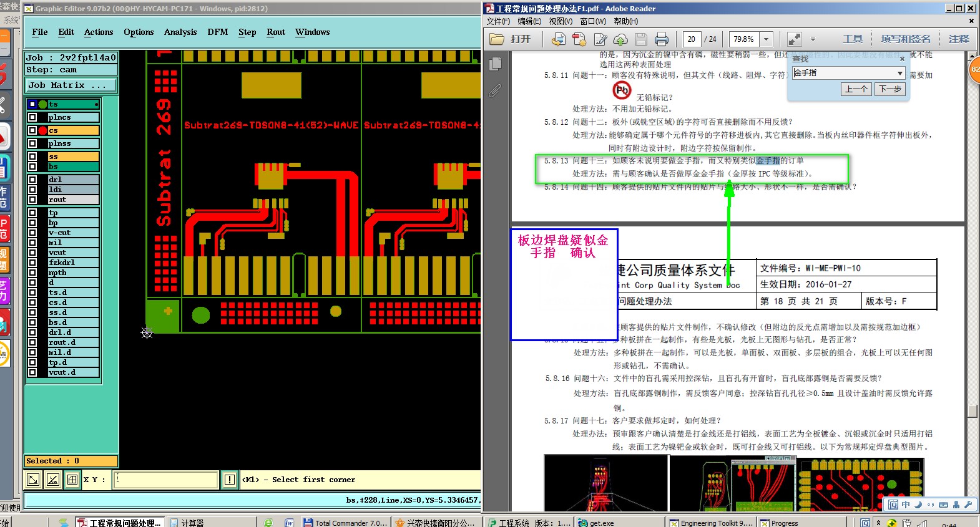Toggle the v-cut layer checkbox
The image size is (980, 527).
[32, 233]
